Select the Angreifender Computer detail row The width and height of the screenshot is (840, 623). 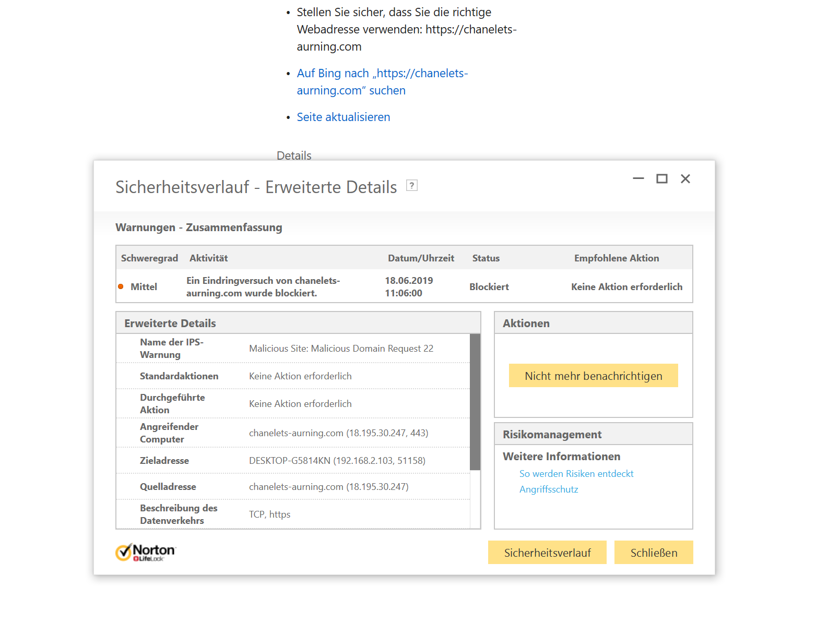pos(293,433)
